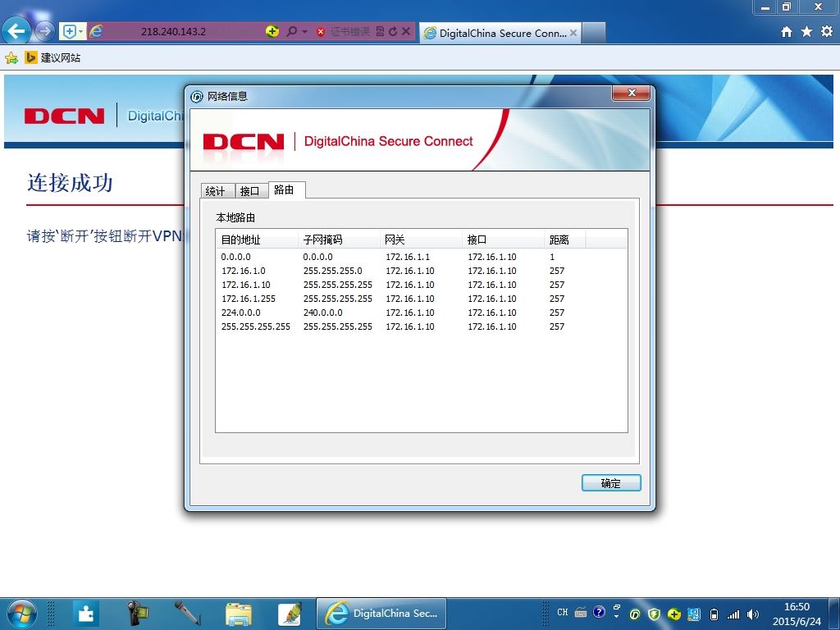Screen dimensions: 840x630
Task: Click the add to favorites bar star icon
Action: pyautogui.click(x=11, y=58)
